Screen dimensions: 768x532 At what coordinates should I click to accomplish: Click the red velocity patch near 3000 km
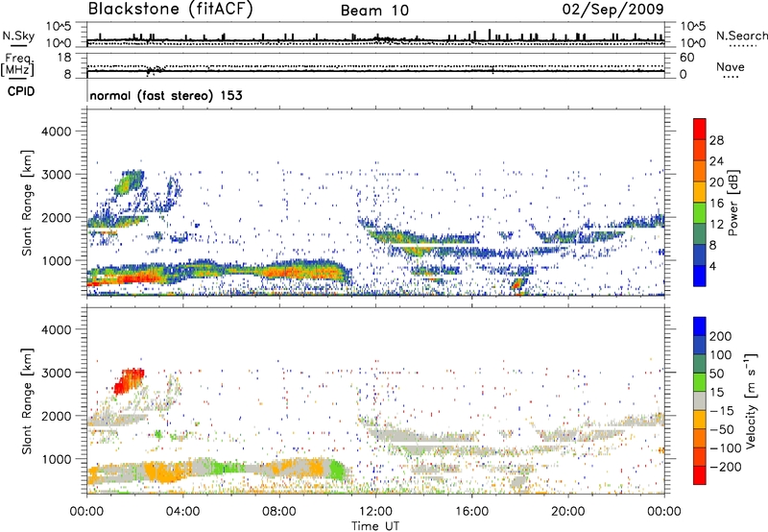coord(130,381)
